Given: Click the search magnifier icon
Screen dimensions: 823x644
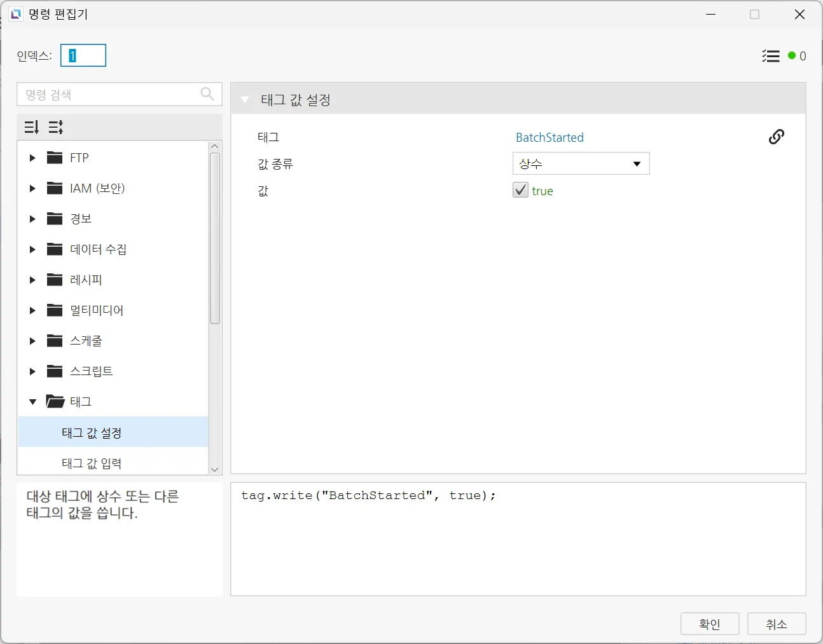Looking at the screenshot, I should [x=207, y=94].
